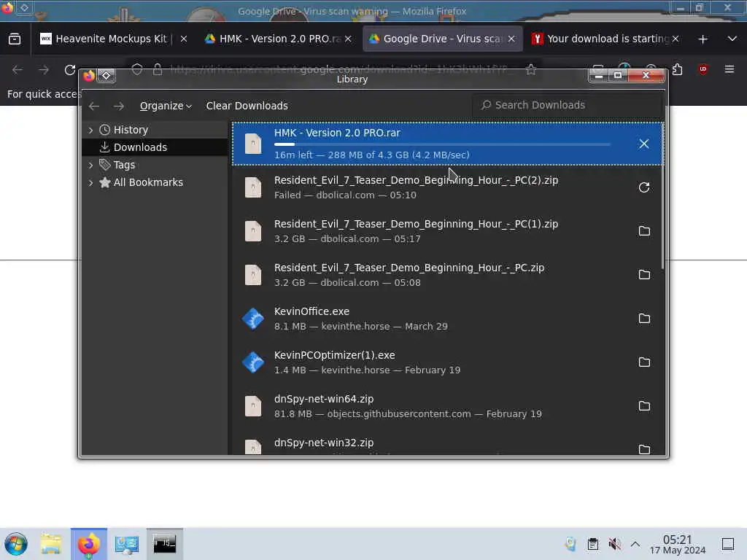Open clipboard tray icon
The width and height of the screenshot is (747, 560).
click(x=592, y=544)
